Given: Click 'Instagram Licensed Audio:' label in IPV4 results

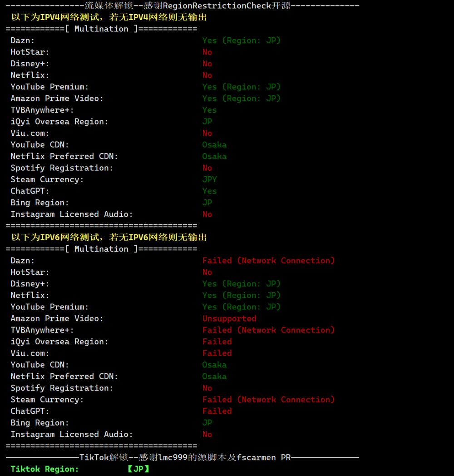Looking at the screenshot, I should tap(72, 214).
